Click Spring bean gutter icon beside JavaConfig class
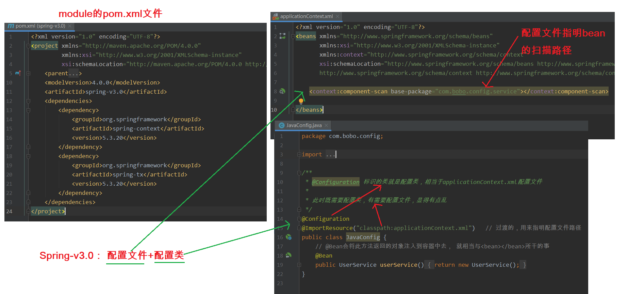Image resolution: width=644 pixels, height=294 pixels. [x=289, y=237]
